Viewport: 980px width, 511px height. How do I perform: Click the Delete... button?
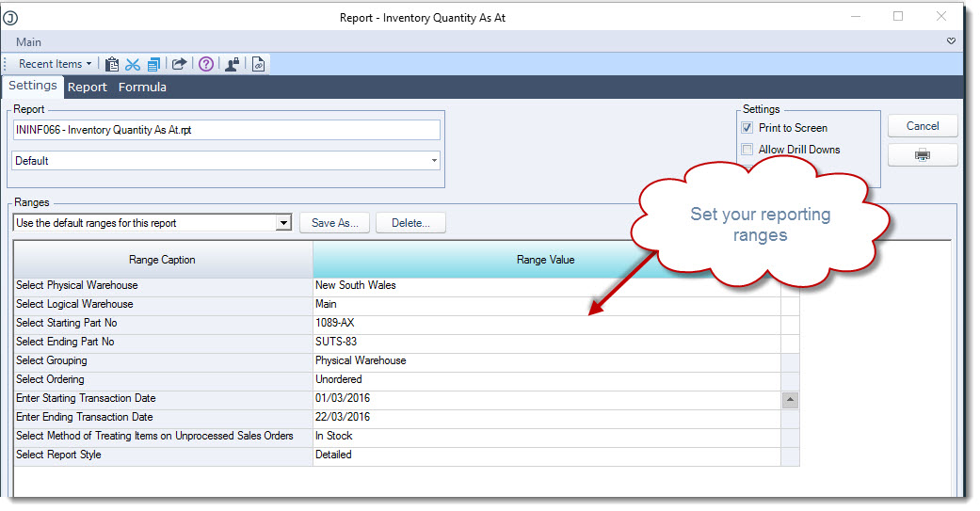coord(410,223)
